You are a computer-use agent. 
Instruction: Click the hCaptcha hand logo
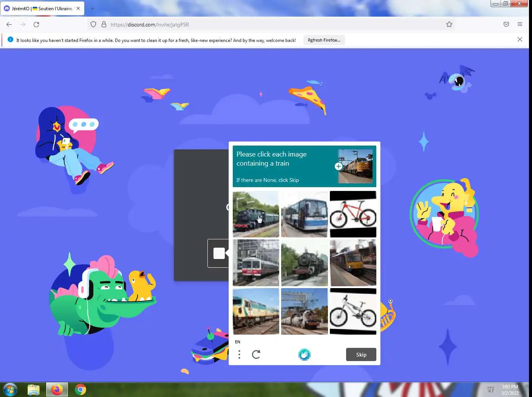304,354
